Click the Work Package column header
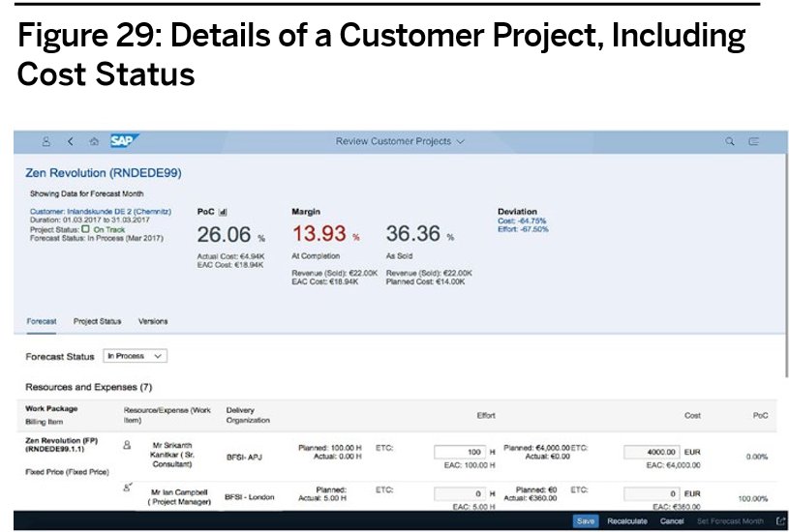The width and height of the screenshot is (789, 532). point(51,409)
